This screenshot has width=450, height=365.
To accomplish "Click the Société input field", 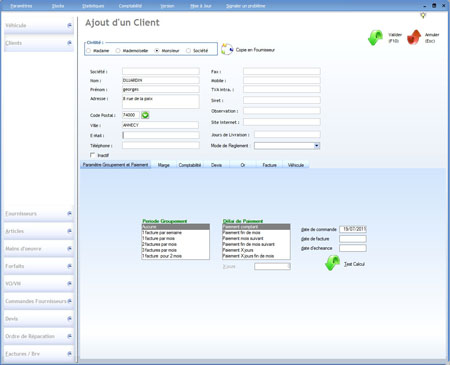I will [161, 71].
